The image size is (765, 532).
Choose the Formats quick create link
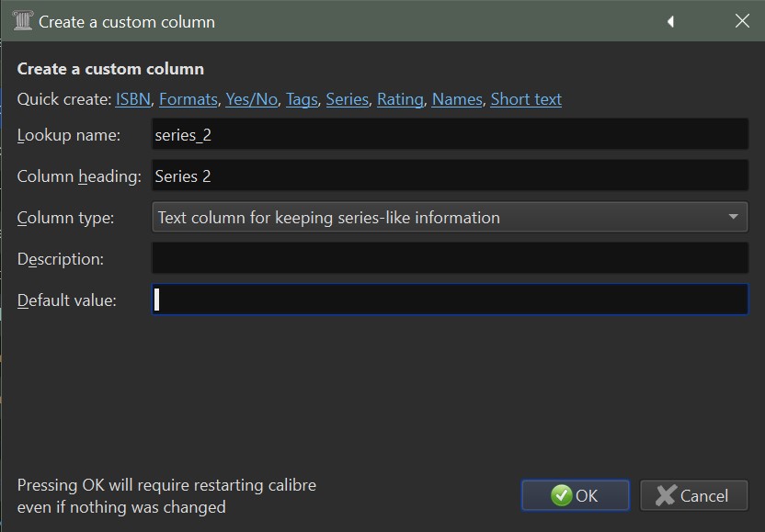pos(188,99)
